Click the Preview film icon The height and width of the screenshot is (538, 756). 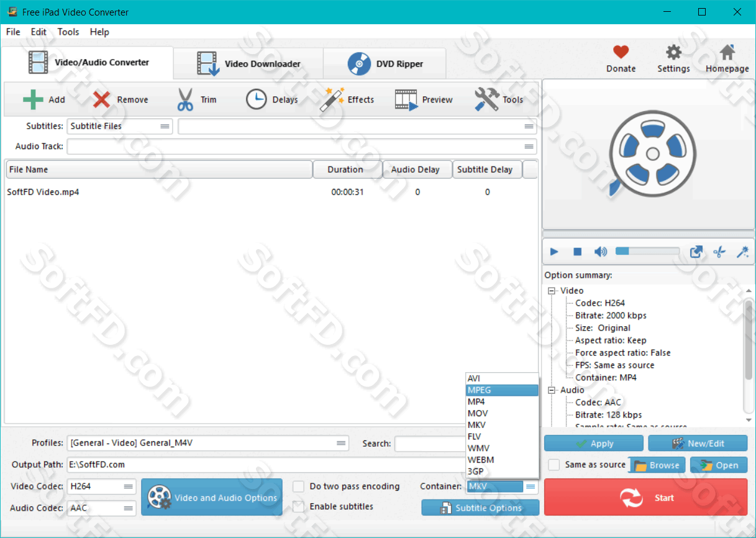[x=406, y=99]
